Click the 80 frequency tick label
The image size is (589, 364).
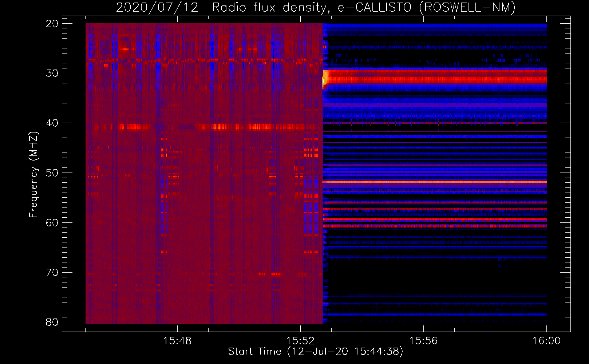[52, 322]
